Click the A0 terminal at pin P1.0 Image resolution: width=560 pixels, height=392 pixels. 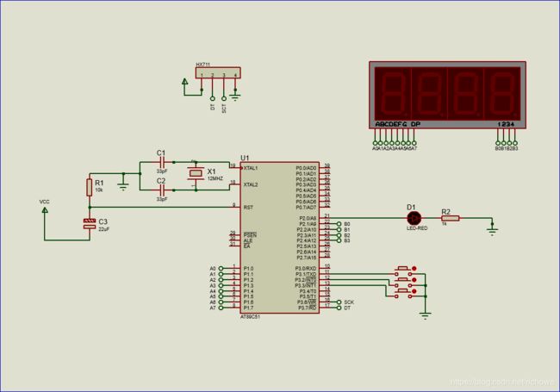pos(221,269)
